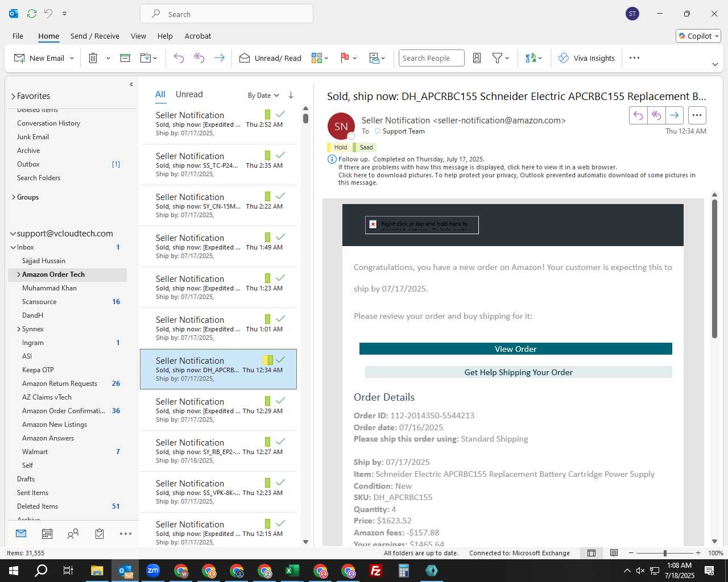Toggle completed checkmark on Thu 1:49 AM email
Viewport: 728px width, 582px height.
(x=280, y=237)
